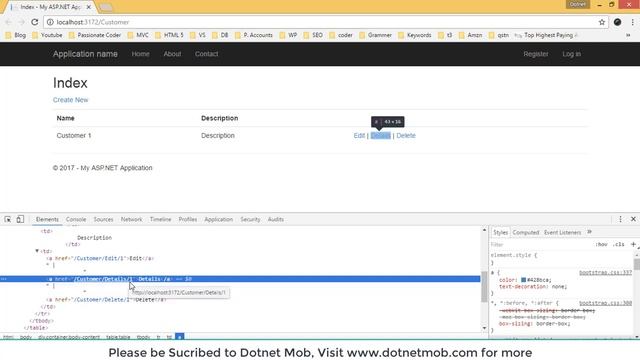Edit the Customer 1 row
Screen dimensions: 640x360
point(359,136)
